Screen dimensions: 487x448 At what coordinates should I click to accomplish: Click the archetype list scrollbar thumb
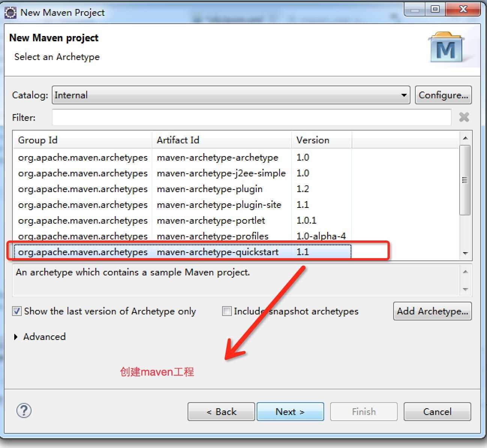465,180
